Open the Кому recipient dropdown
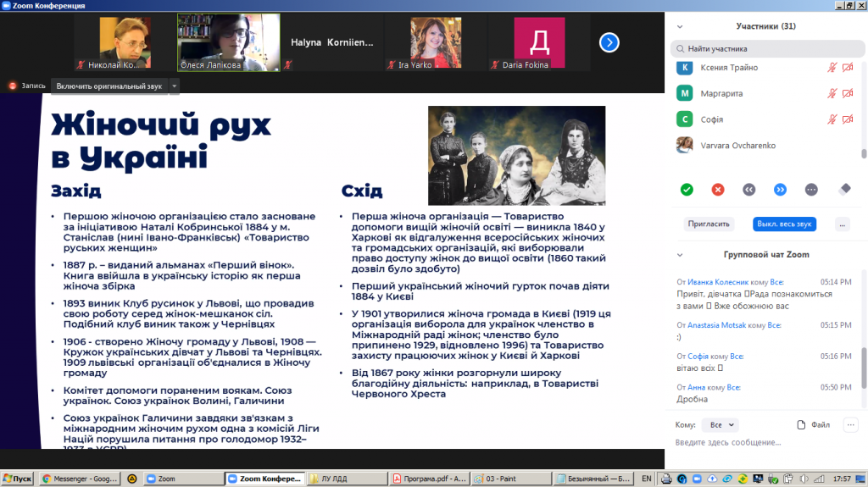Image resolution: width=868 pixels, height=487 pixels. click(x=721, y=425)
